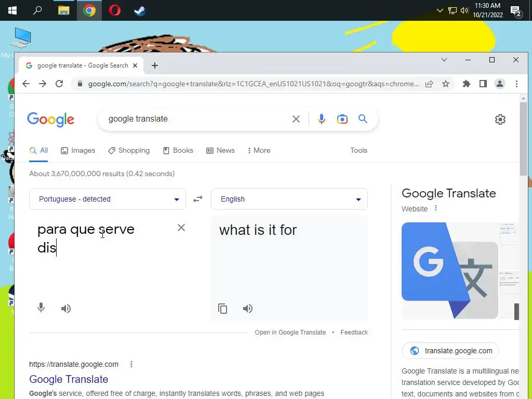Open Chrome profile avatar
This screenshot has width=532, height=399.
(499, 84)
